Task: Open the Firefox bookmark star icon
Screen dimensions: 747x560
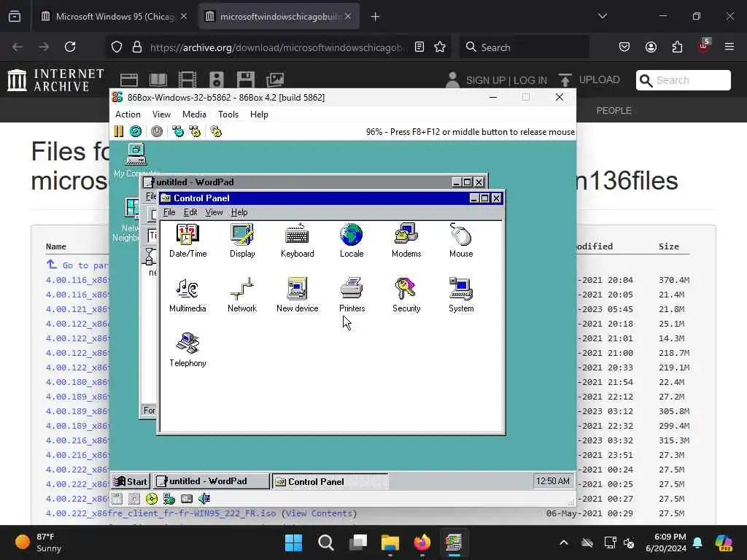Action: click(x=440, y=47)
